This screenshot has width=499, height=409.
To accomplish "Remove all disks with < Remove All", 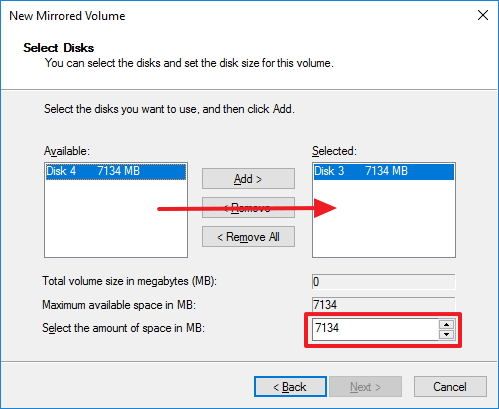I will (x=248, y=237).
